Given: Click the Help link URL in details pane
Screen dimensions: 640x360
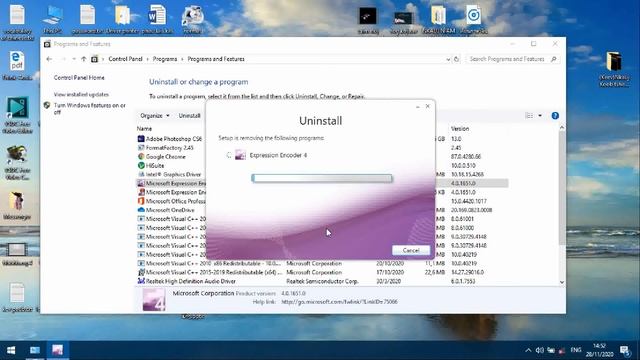Looking at the screenshot, I should (x=339, y=302).
